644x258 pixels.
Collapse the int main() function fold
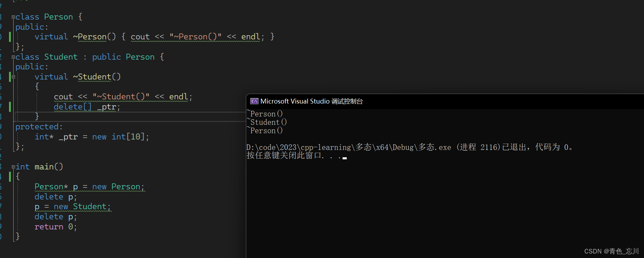pos(13,167)
